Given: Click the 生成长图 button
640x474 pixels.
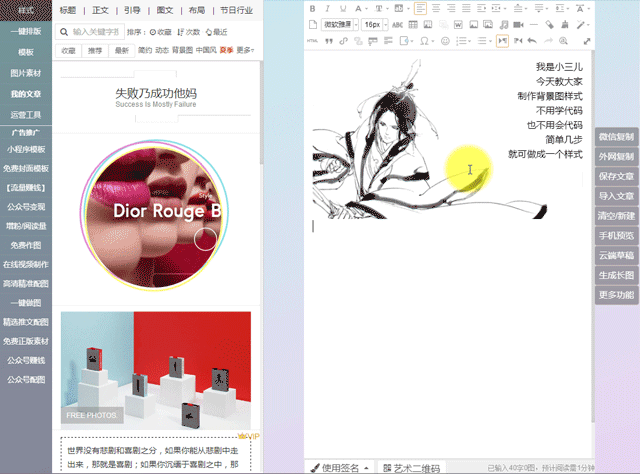Looking at the screenshot, I should pyautogui.click(x=616, y=275).
